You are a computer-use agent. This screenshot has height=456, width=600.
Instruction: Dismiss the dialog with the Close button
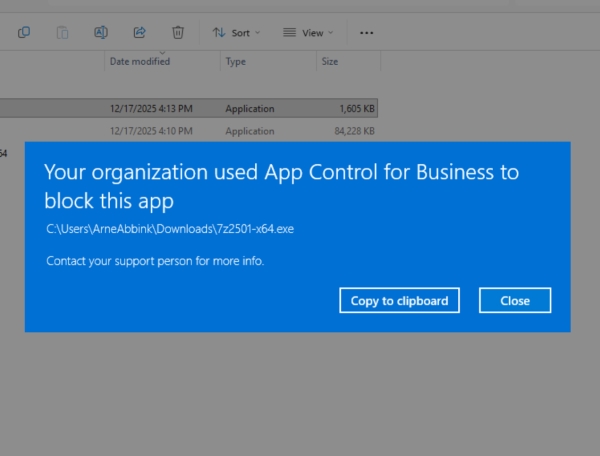point(515,300)
